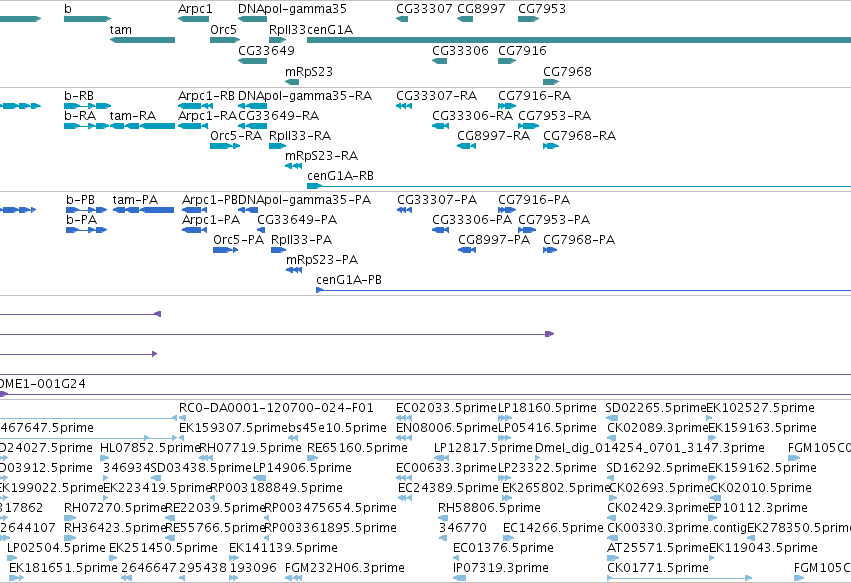Select the EK102527.5prime EST label

(x=760, y=408)
